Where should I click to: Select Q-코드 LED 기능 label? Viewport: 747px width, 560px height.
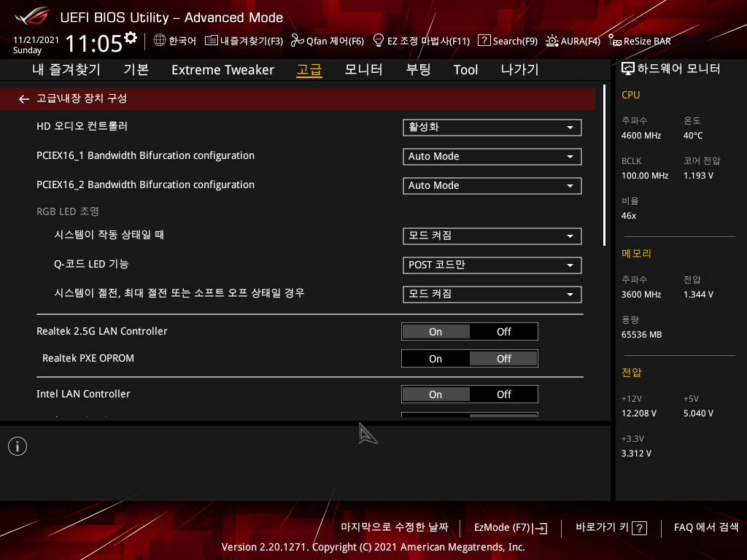(91, 264)
